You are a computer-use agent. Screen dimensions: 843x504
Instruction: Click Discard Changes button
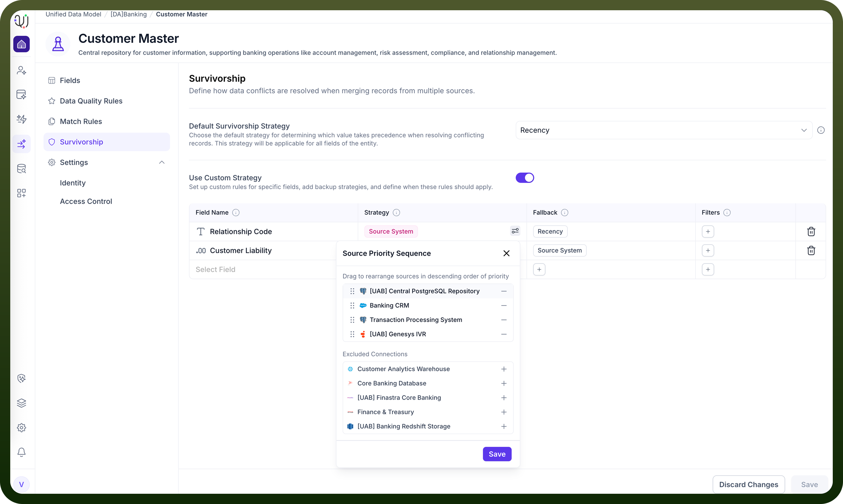[749, 485]
